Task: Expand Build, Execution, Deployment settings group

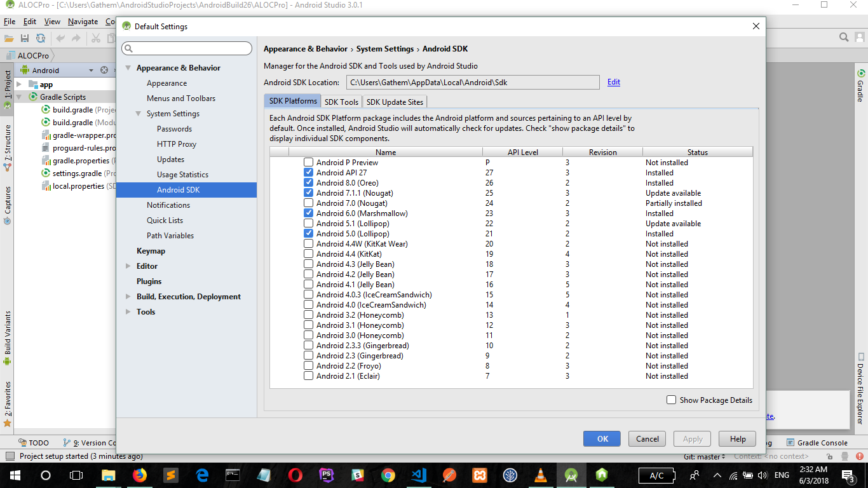Action: (128, 297)
